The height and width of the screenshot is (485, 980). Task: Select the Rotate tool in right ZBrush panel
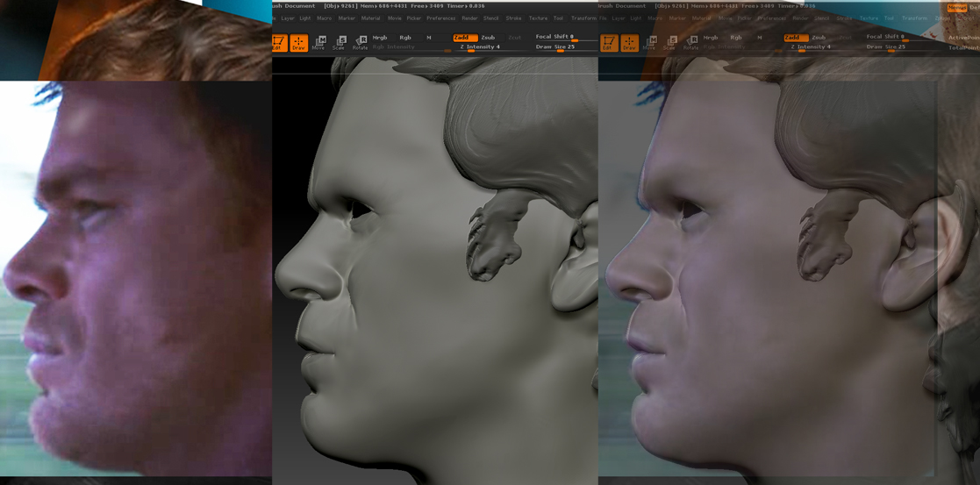tap(690, 42)
